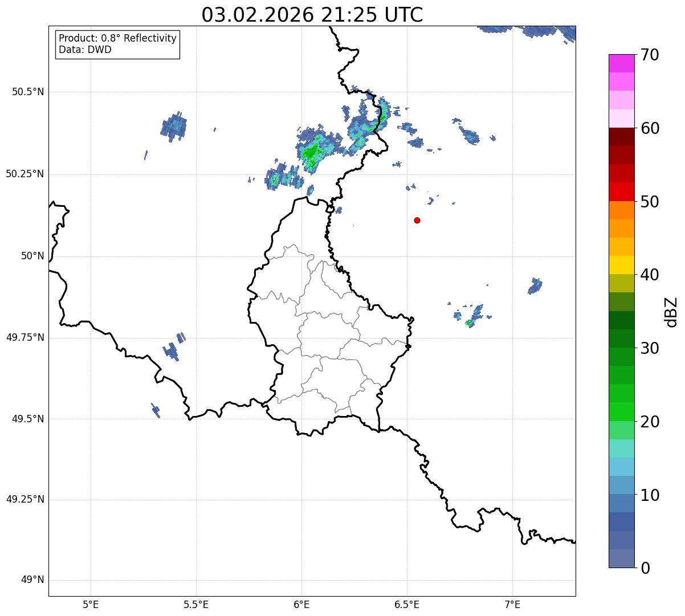
Task: Pick the dark maroon colorbar segment below 60
Action: (x=621, y=137)
